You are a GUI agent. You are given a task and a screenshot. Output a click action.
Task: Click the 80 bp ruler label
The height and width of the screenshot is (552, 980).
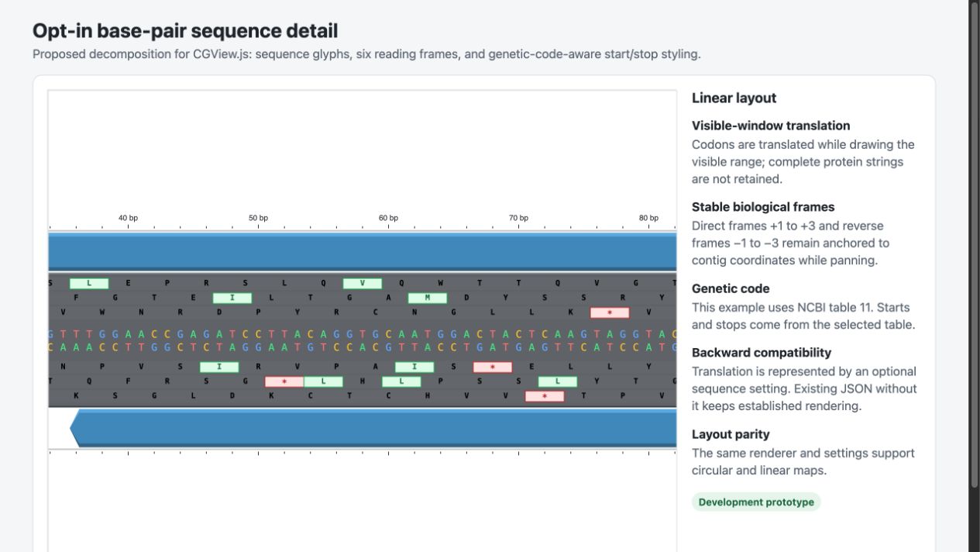tap(648, 218)
